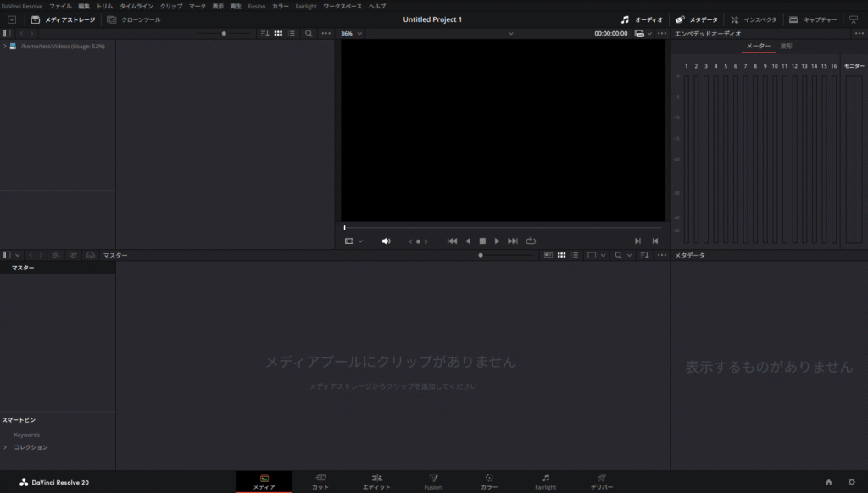Click the speaker volume icon under viewer
This screenshot has width=868, height=493.
pyautogui.click(x=387, y=241)
